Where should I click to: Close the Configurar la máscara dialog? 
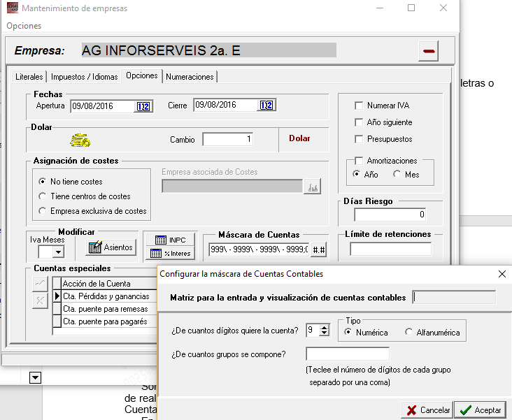(502, 274)
